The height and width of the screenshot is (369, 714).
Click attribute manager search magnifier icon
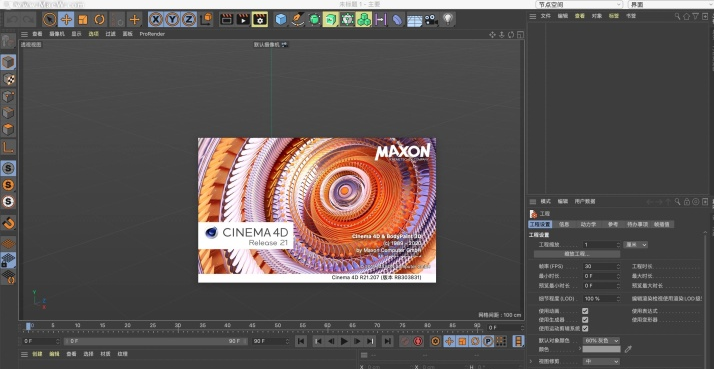point(677,201)
